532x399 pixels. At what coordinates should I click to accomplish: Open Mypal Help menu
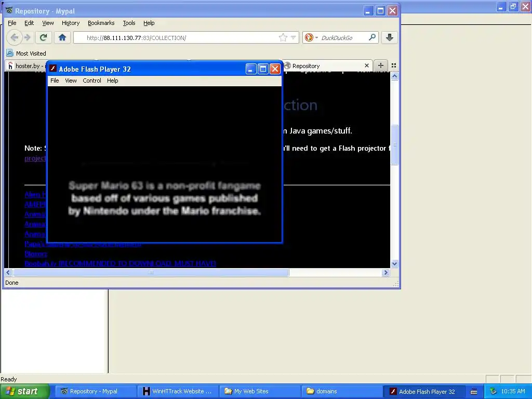149,23
